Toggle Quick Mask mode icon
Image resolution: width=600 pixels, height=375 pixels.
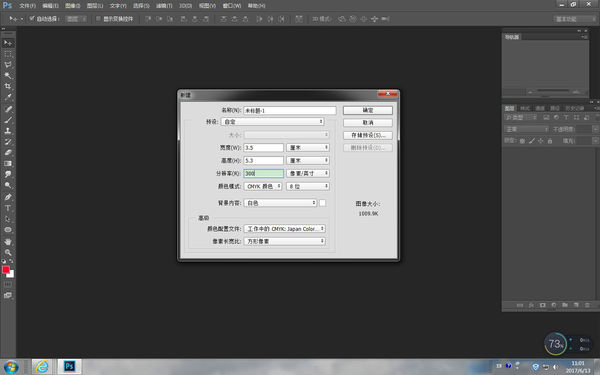8,284
